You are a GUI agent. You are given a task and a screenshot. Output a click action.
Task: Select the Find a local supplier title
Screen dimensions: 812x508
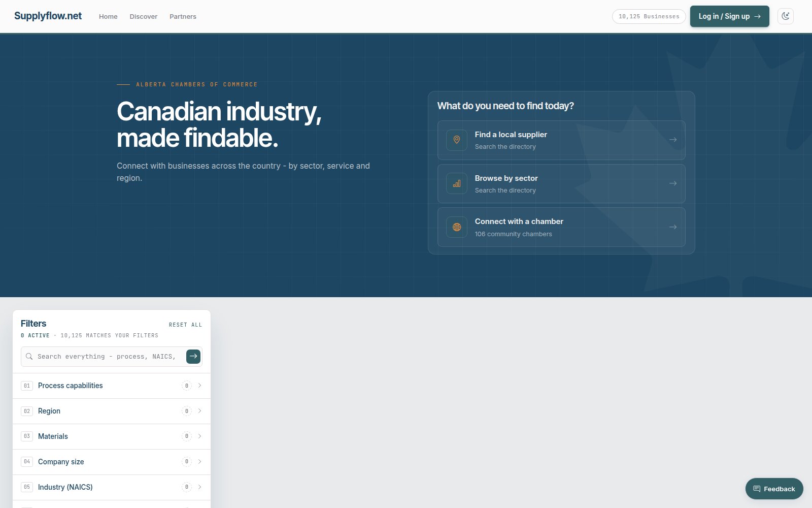pyautogui.click(x=511, y=135)
